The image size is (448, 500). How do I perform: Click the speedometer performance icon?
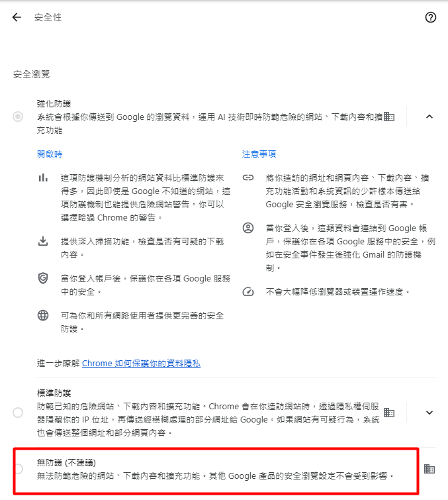248,291
